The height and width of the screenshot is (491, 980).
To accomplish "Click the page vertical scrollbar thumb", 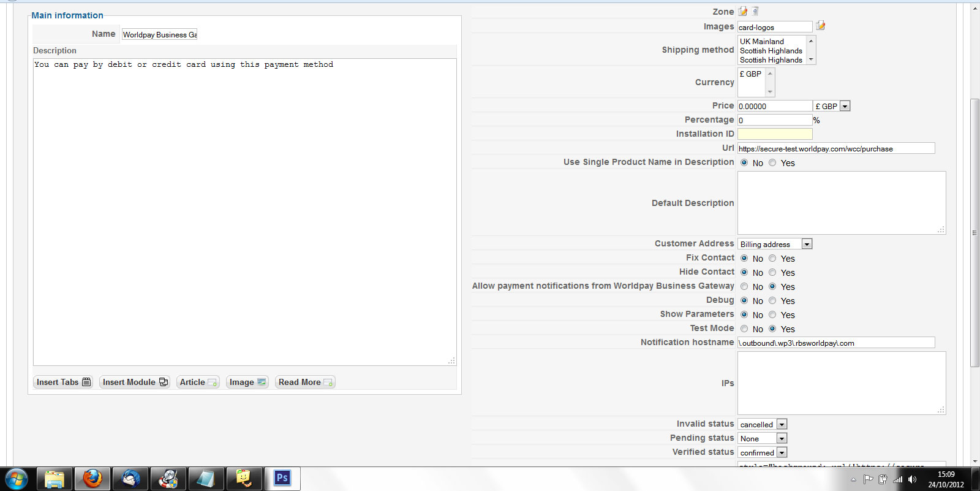I will pyautogui.click(x=974, y=233).
